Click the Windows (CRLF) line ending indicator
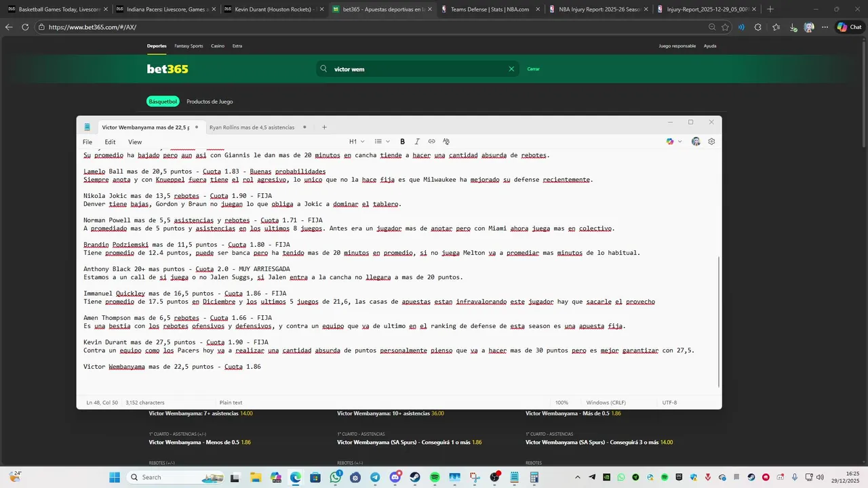 click(606, 403)
